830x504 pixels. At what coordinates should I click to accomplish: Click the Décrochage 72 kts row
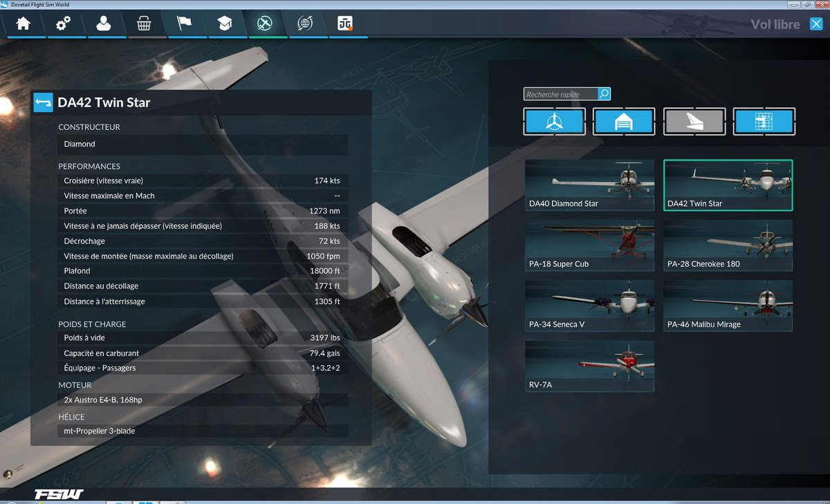click(x=203, y=241)
